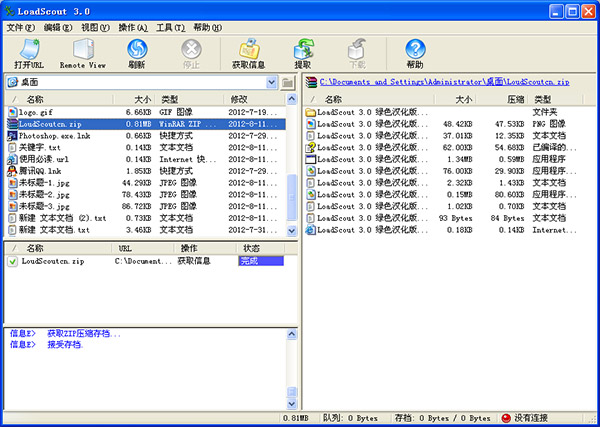Click the 使用必读.url file icon
The width and height of the screenshot is (600, 427).
13,159
